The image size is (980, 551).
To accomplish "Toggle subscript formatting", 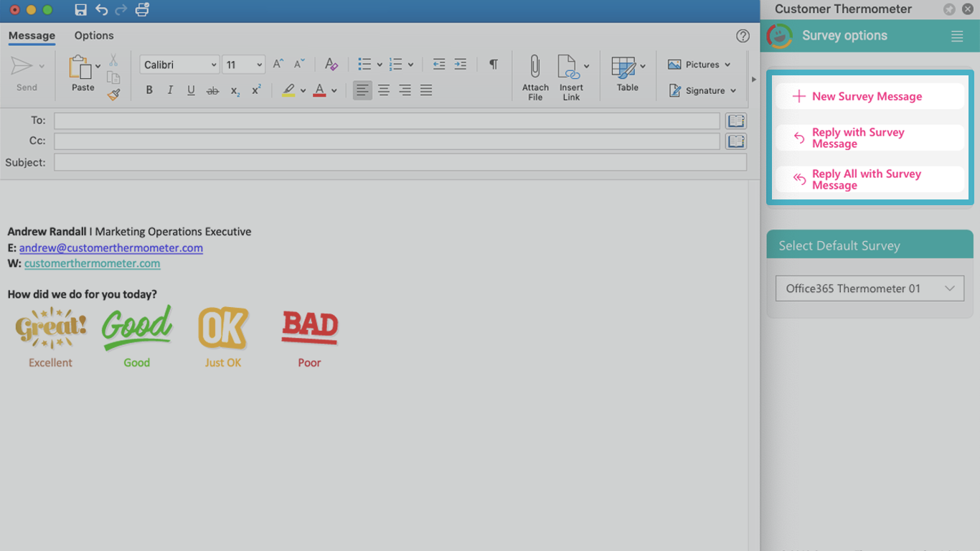I will [x=235, y=90].
